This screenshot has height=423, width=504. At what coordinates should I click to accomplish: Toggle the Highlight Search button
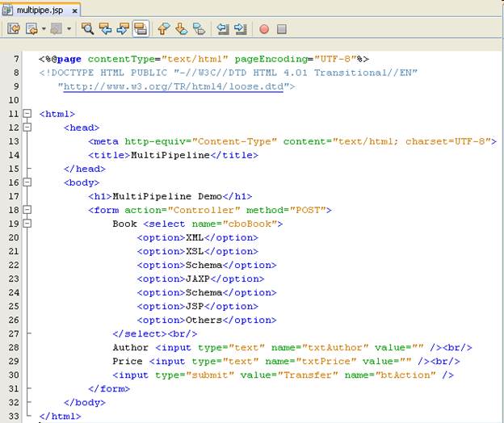pos(141,29)
